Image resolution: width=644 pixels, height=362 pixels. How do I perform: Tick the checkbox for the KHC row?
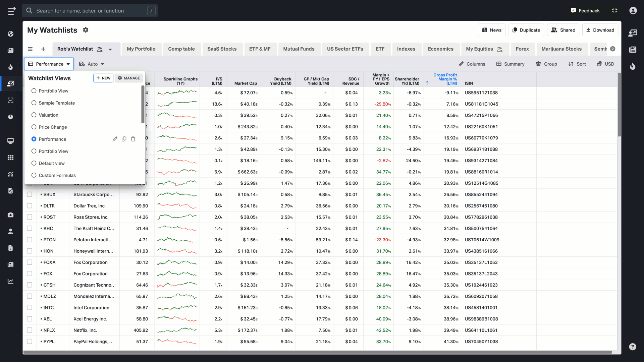tap(30, 228)
